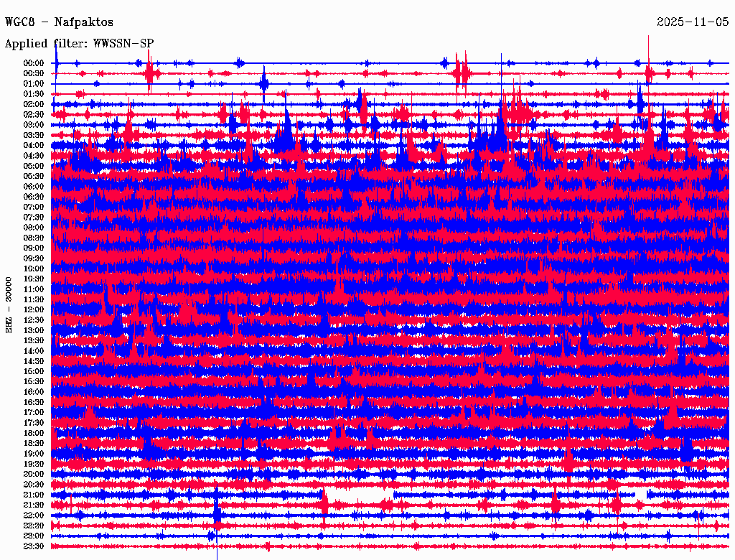Select the 03:30 time label
Viewport: 735px width, 560px height.
tap(34, 135)
